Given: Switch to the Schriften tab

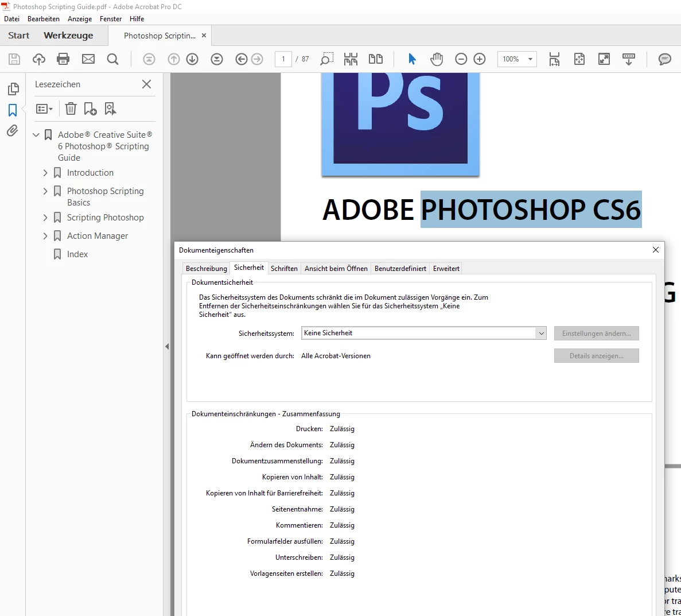Looking at the screenshot, I should (x=284, y=269).
